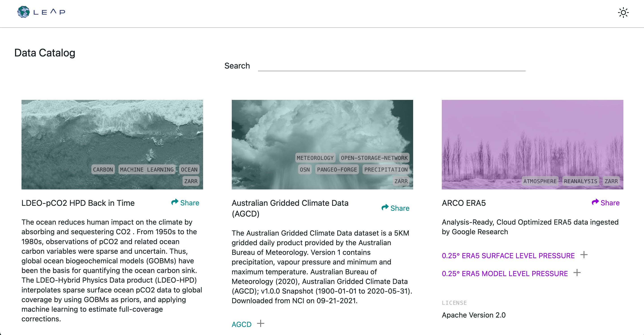Screen dimensions: 644x335
Task: Click the LEAP logo in header
Action: [x=41, y=12]
